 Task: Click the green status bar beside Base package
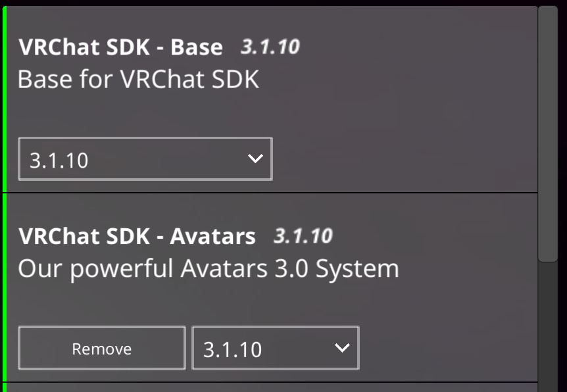[4, 99]
